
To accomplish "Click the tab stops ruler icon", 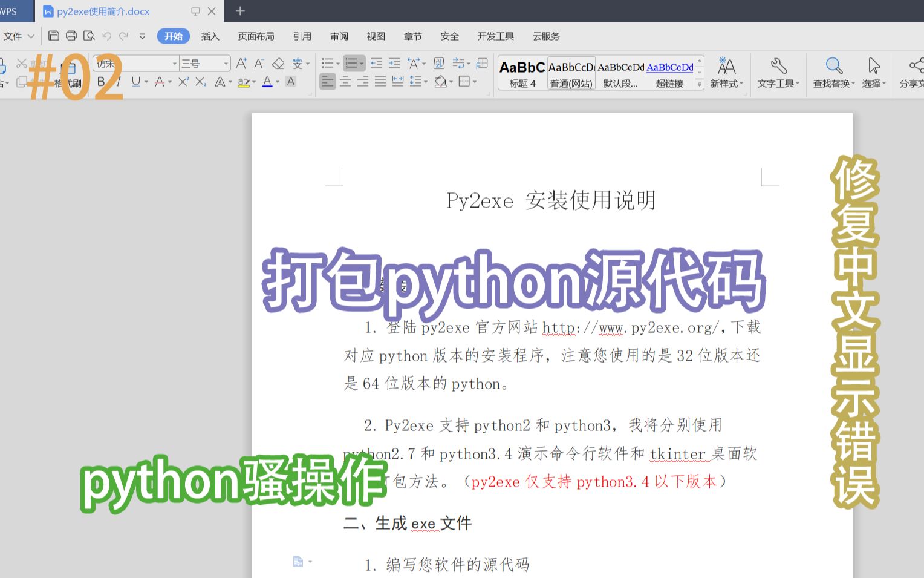I will click(x=483, y=63).
